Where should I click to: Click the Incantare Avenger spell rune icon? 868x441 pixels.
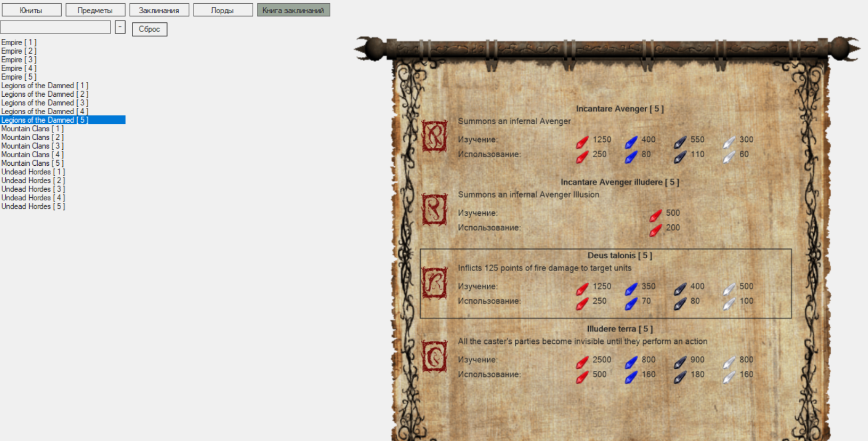pyautogui.click(x=435, y=136)
